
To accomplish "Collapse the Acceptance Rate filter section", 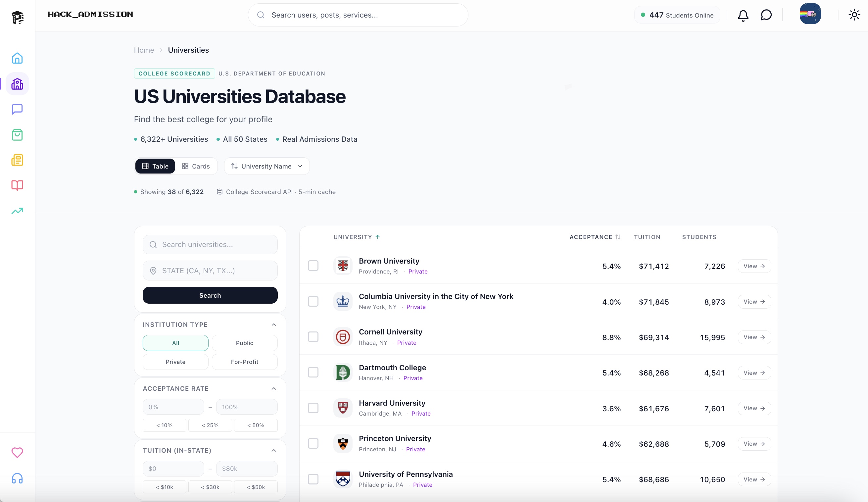I will pos(273,388).
